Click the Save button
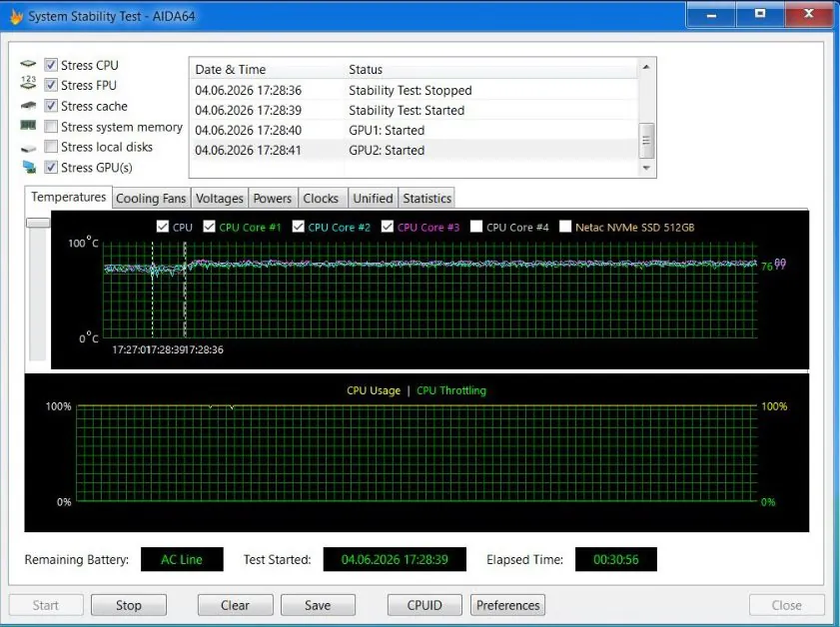 [x=318, y=605]
